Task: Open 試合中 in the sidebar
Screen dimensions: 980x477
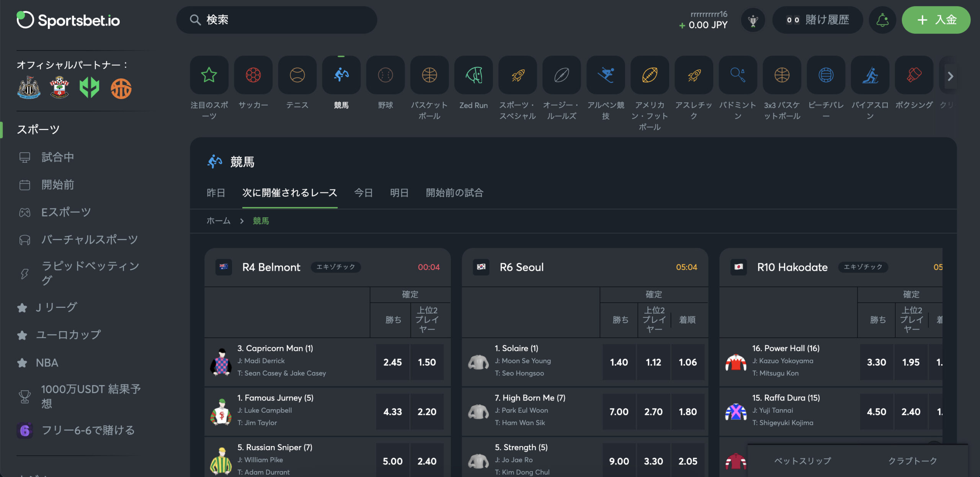Action: click(57, 157)
